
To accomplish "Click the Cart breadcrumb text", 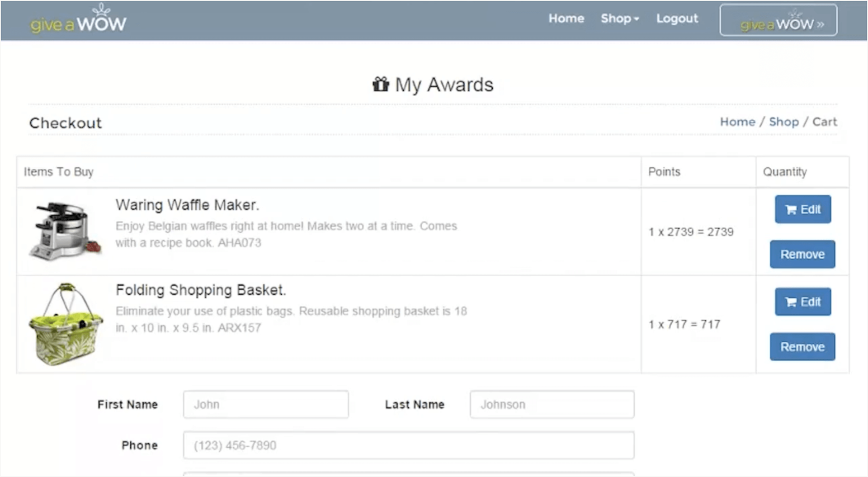I will click(824, 122).
